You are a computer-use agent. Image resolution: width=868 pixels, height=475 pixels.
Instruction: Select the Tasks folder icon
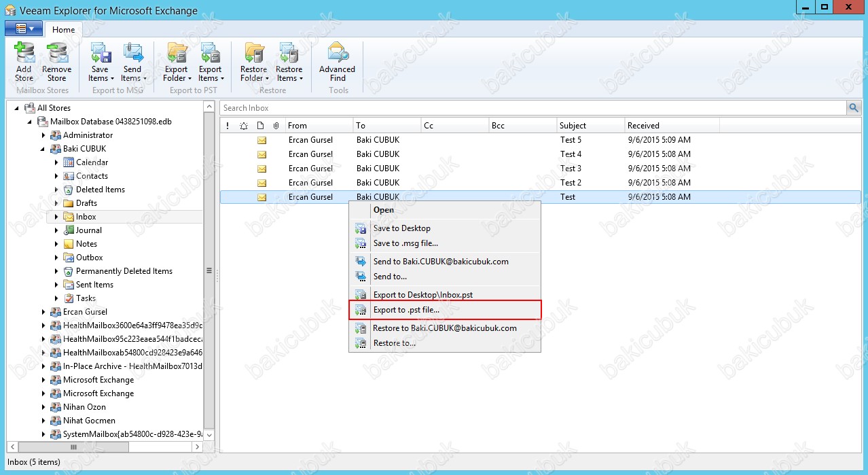click(x=68, y=298)
